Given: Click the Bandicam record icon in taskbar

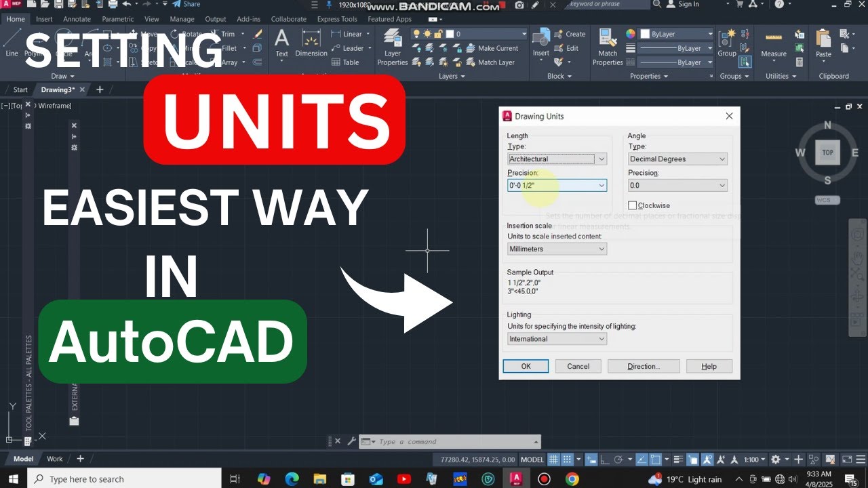Looking at the screenshot, I should pyautogui.click(x=544, y=479).
